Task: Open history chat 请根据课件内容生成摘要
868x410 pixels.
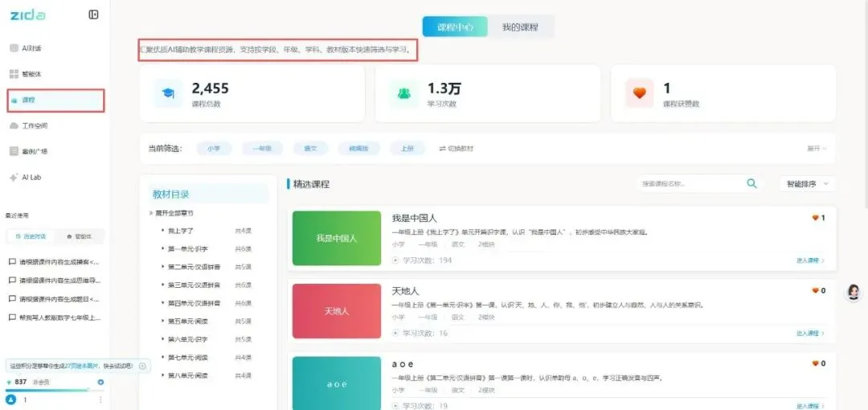Action: coord(55,262)
